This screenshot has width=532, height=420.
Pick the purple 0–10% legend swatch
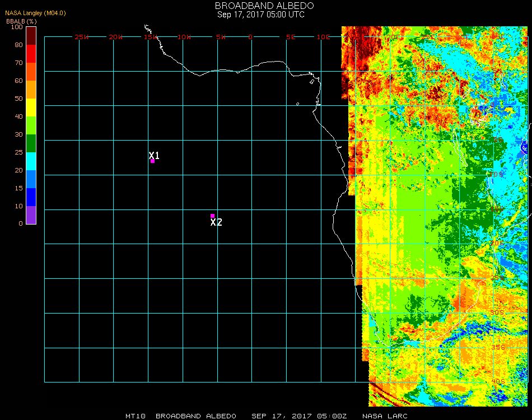[x=31, y=214]
